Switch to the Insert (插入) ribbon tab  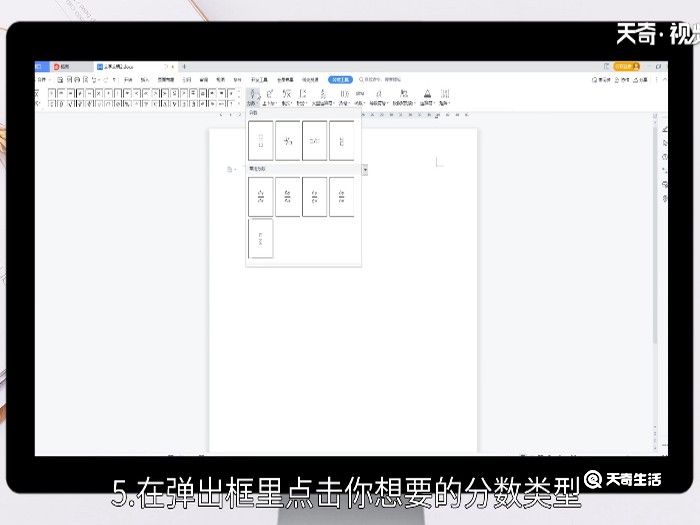tap(145, 79)
